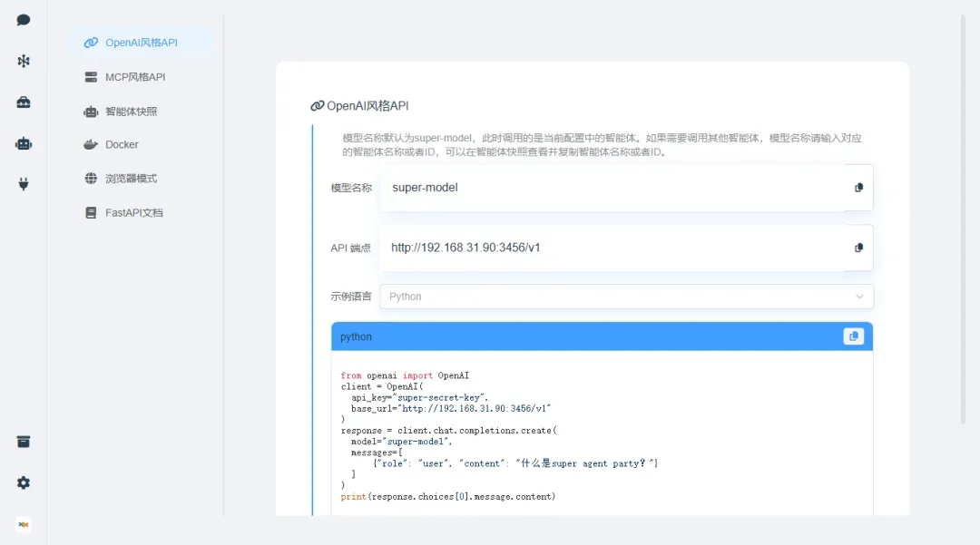Click the network hub icon in left rail

[x=24, y=61]
